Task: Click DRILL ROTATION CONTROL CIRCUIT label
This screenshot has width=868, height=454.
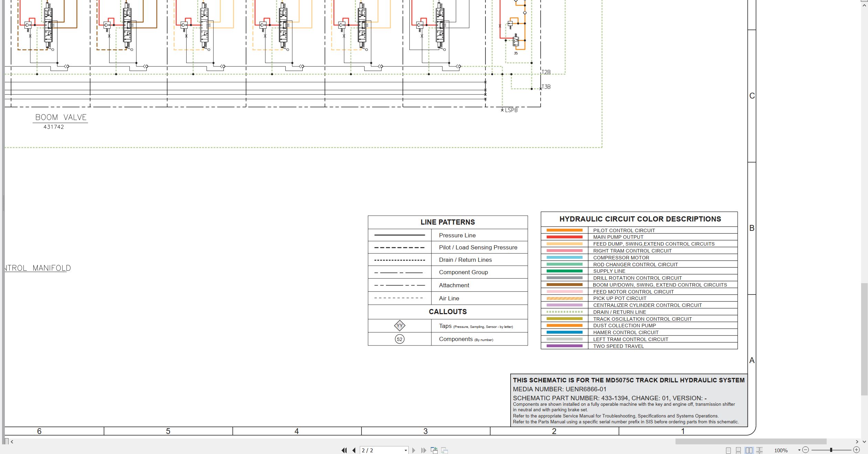Action: pyautogui.click(x=637, y=278)
